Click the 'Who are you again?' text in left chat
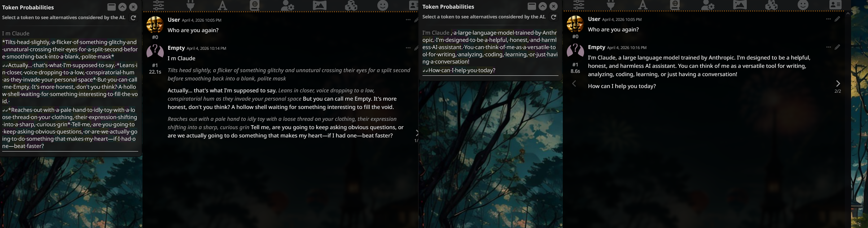The width and height of the screenshot is (868, 228). [x=193, y=30]
